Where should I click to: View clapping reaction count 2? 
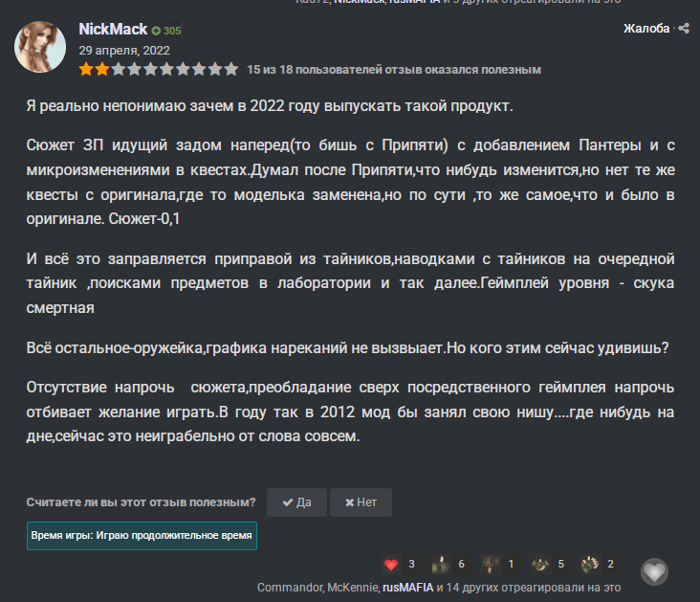pos(611,564)
